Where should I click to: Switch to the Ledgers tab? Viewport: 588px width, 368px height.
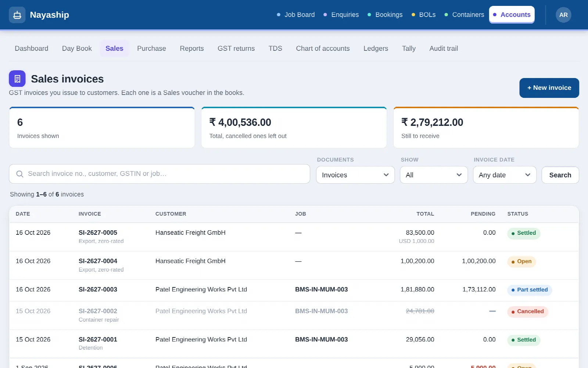pyautogui.click(x=376, y=49)
